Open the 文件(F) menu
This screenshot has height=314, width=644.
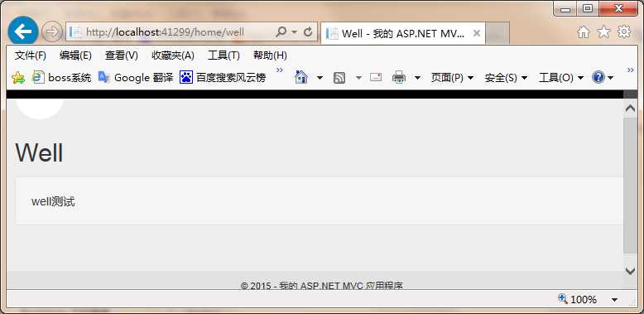pyautogui.click(x=31, y=56)
